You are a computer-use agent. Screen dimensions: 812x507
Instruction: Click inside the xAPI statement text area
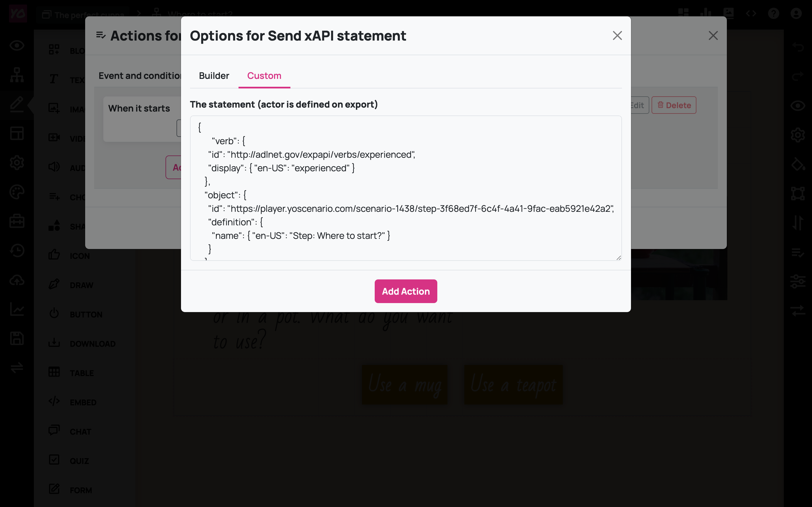click(x=405, y=188)
